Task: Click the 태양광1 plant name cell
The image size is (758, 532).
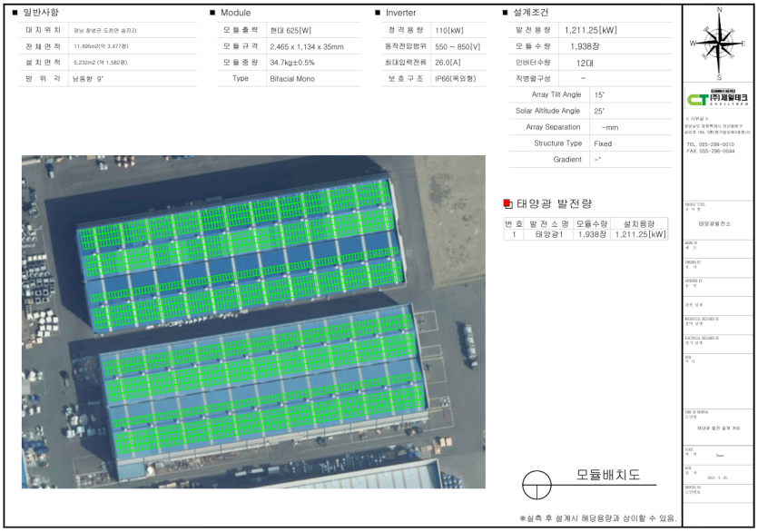Action: [550, 234]
